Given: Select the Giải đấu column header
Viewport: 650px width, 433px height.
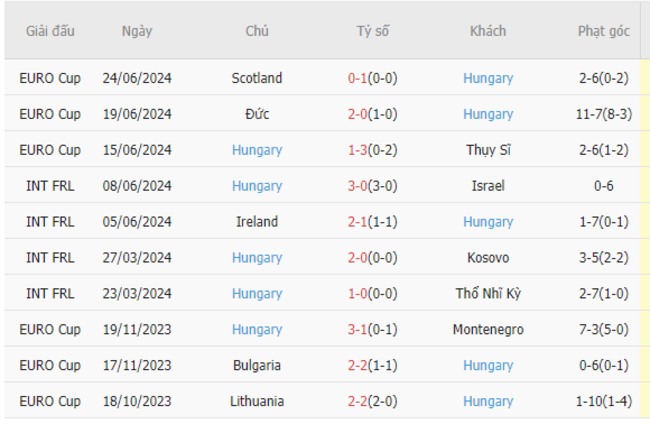Looking at the screenshot, I should (x=50, y=31).
